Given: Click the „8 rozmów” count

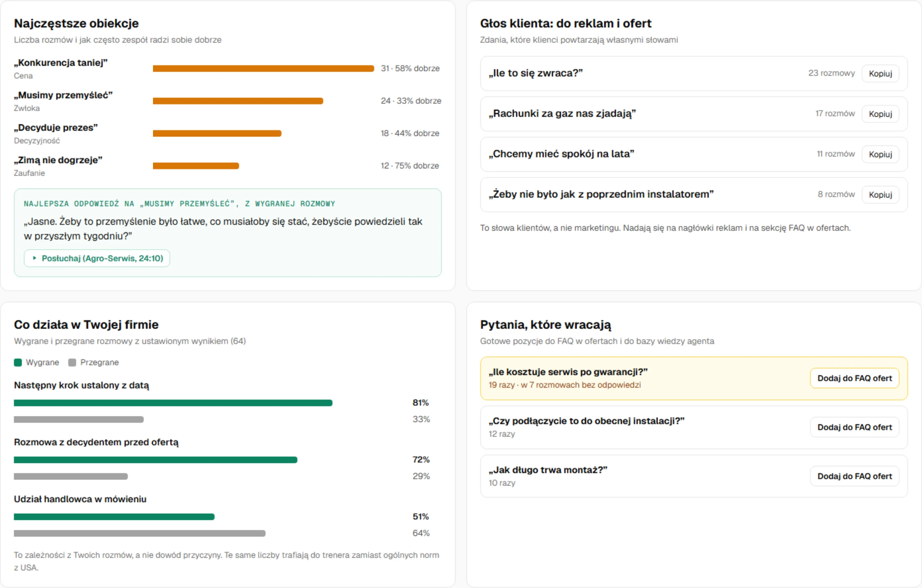Looking at the screenshot, I should [x=836, y=194].
